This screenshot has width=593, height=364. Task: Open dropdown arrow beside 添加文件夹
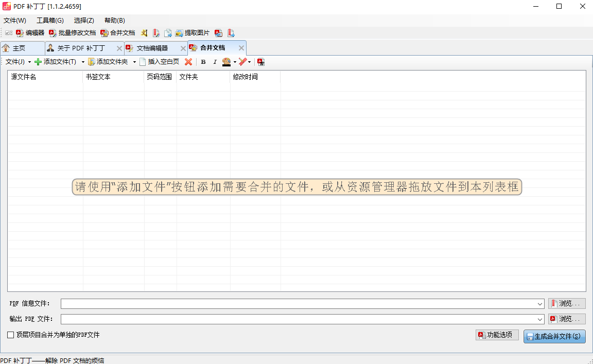point(134,62)
